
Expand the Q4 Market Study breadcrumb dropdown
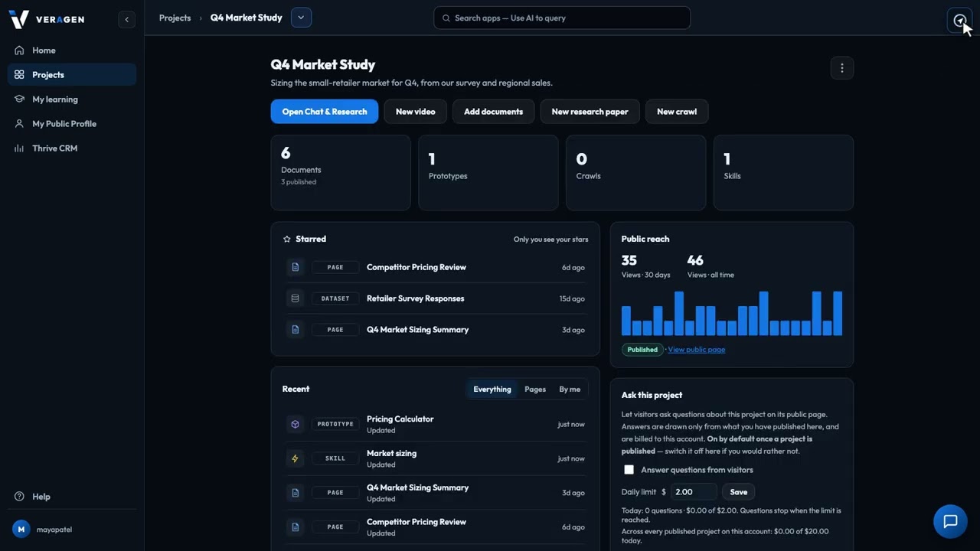point(301,18)
